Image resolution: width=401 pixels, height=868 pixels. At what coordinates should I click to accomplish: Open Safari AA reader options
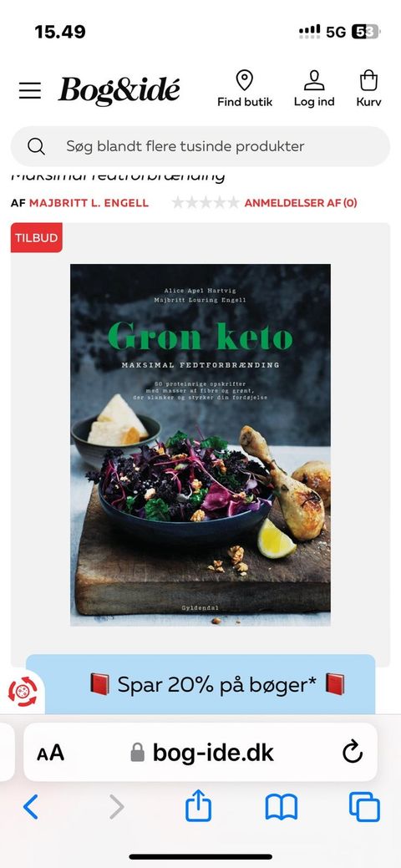(50, 753)
